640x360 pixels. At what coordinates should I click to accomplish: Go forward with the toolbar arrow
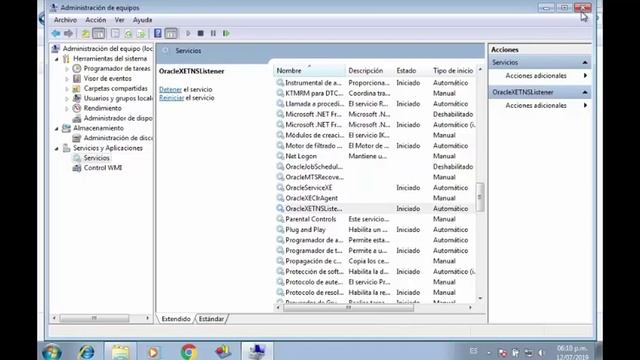[69, 33]
